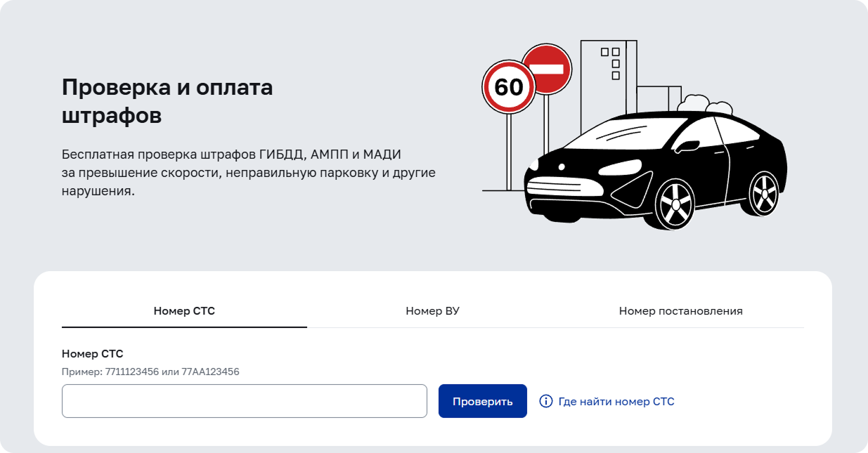Open the Номер постановления tab
Image resolution: width=868 pixels, height=453 pixels.
[680, 310]
